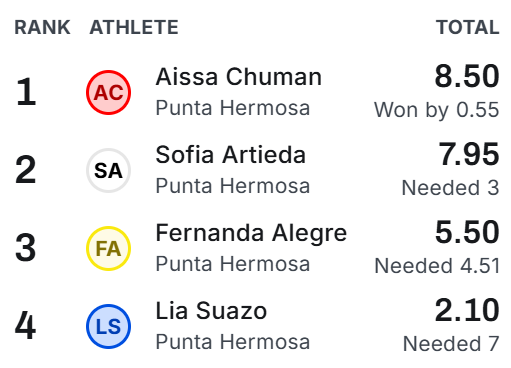Image resolution: width=511 pixels, height=368 pixels.
Task: Select the 5.50 total score
Action: click(467, 232)
